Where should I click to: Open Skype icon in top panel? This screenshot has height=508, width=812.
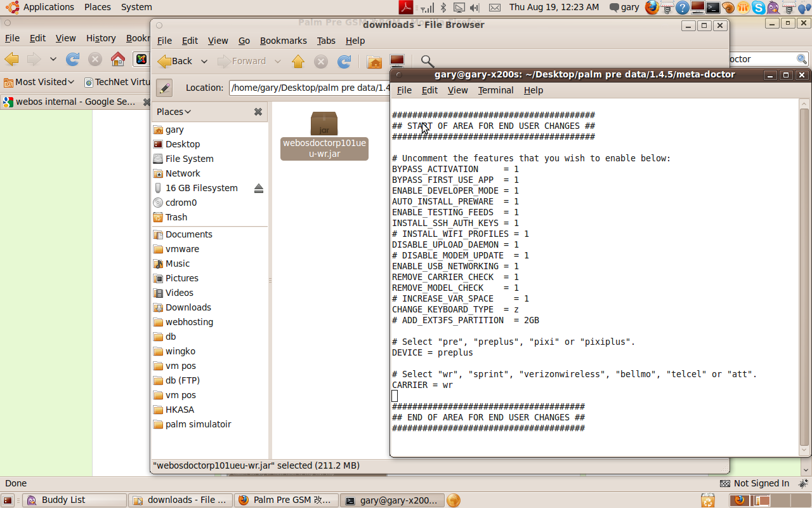(x=759, y=7)
